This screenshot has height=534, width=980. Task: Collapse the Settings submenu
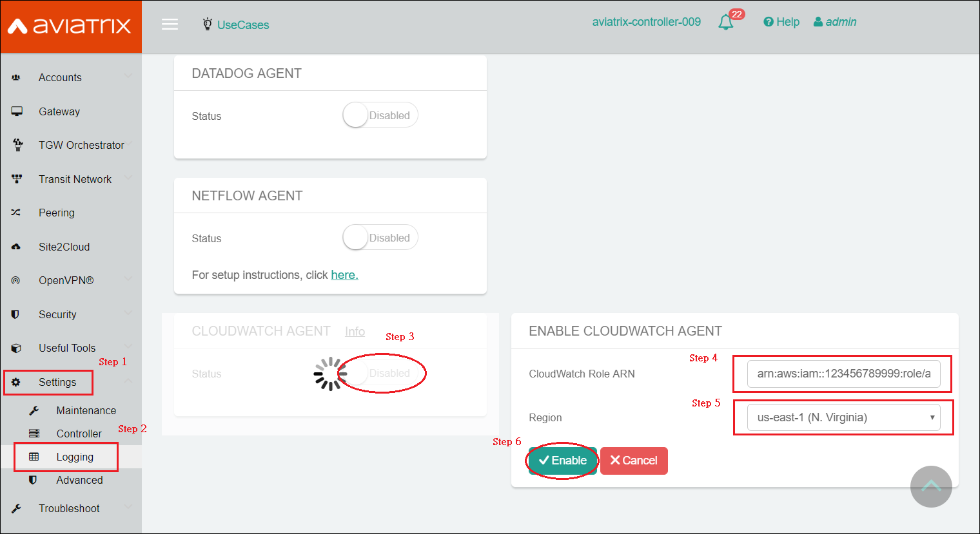point(58,382)
